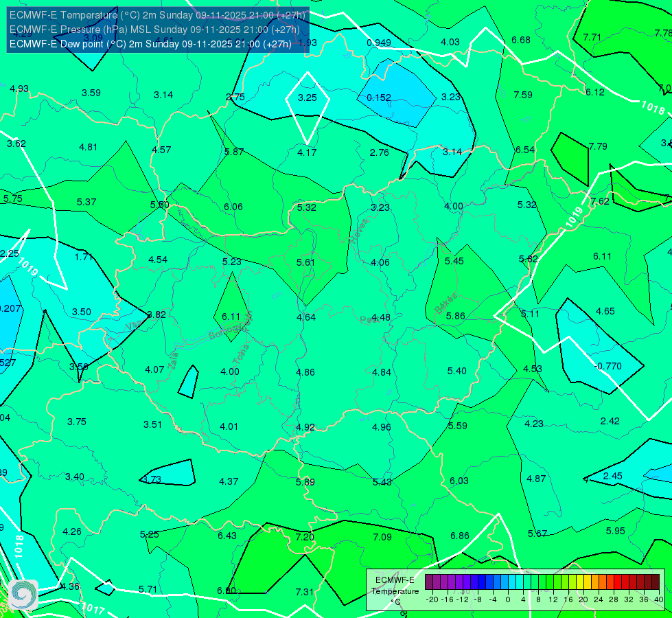Click the 0.152 temperature value
Image resolution: width=672 pixels, height=618 pixels.
tap(378, 98)
